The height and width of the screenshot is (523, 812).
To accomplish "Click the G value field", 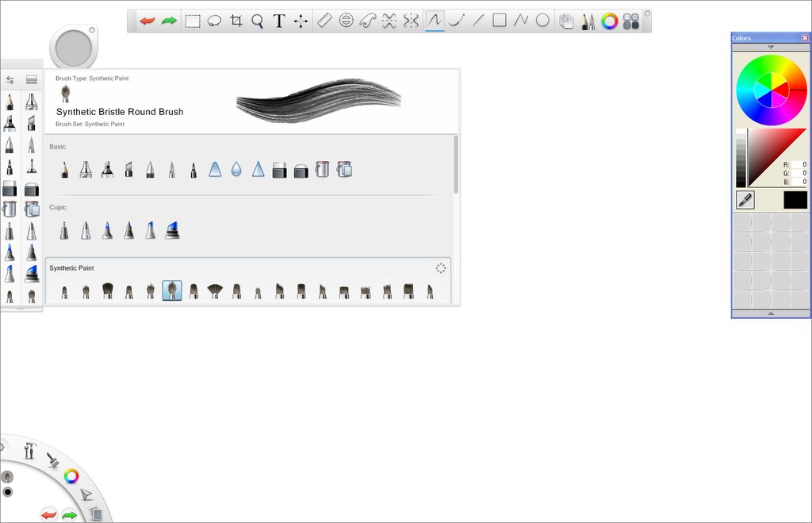I will (x=800, y=173).
